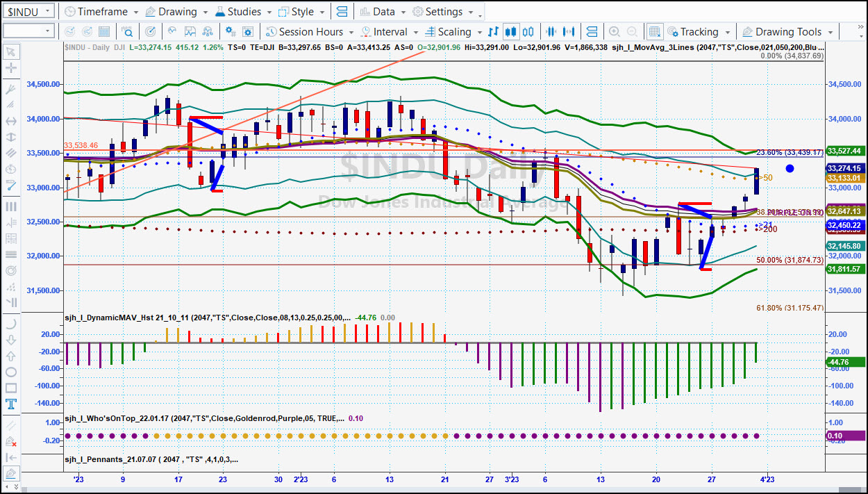Expand the Studies dropdown arrow
The width and height of the screenshot is (868, 494).
269,13
